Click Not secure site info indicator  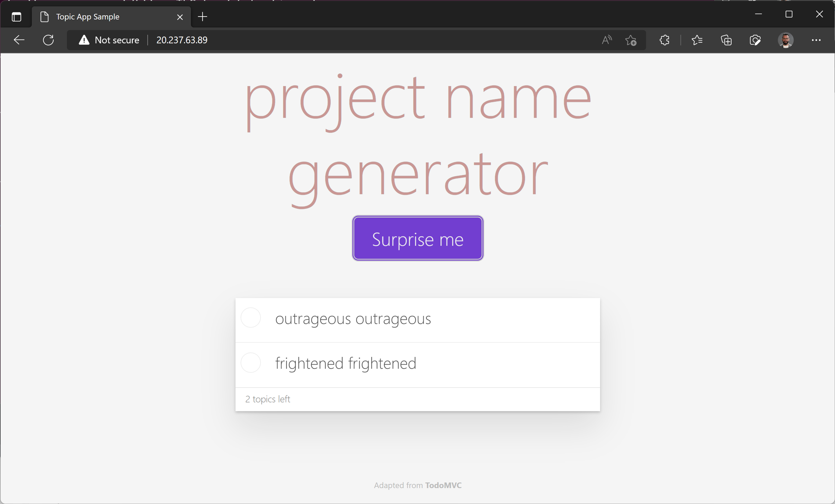click(109, 40)
